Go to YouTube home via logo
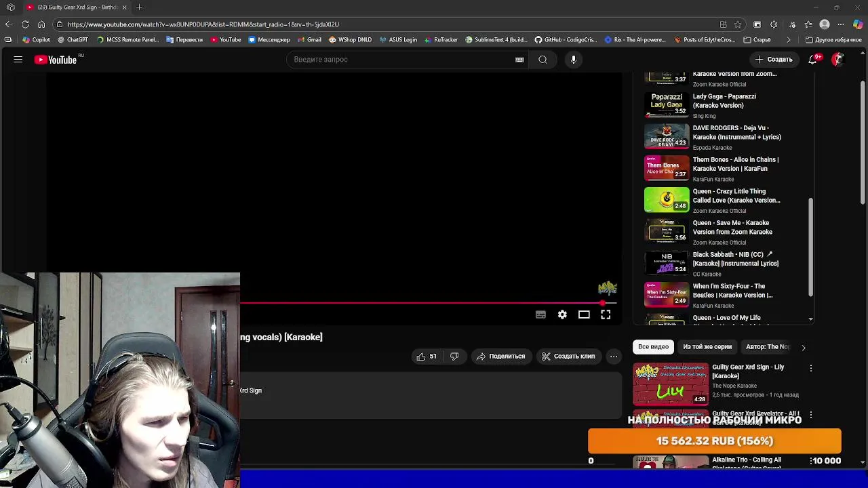 (x=56, y=60)
